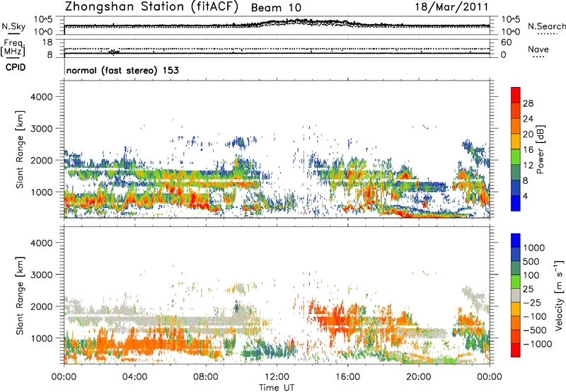The image size is (566, 392).
Task: Click the blue top of the velocity colorbar
Action: point(516,240)
